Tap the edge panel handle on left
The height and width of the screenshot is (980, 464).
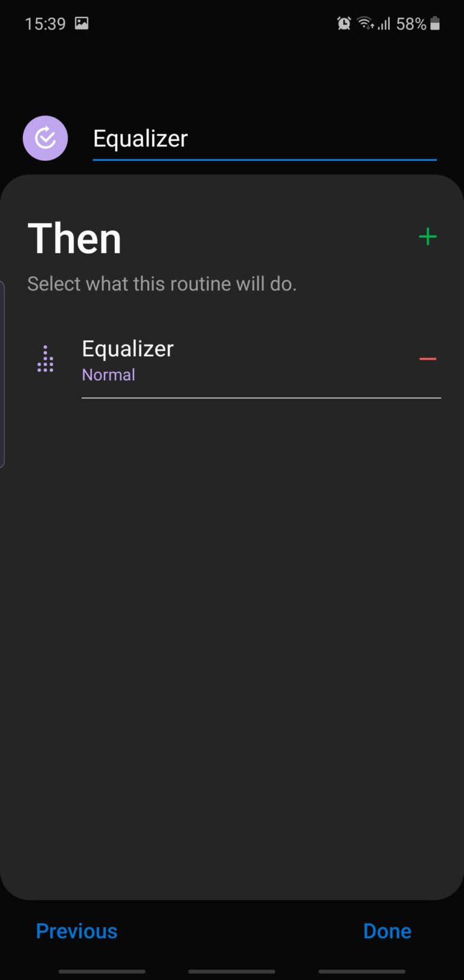point(2,374)
